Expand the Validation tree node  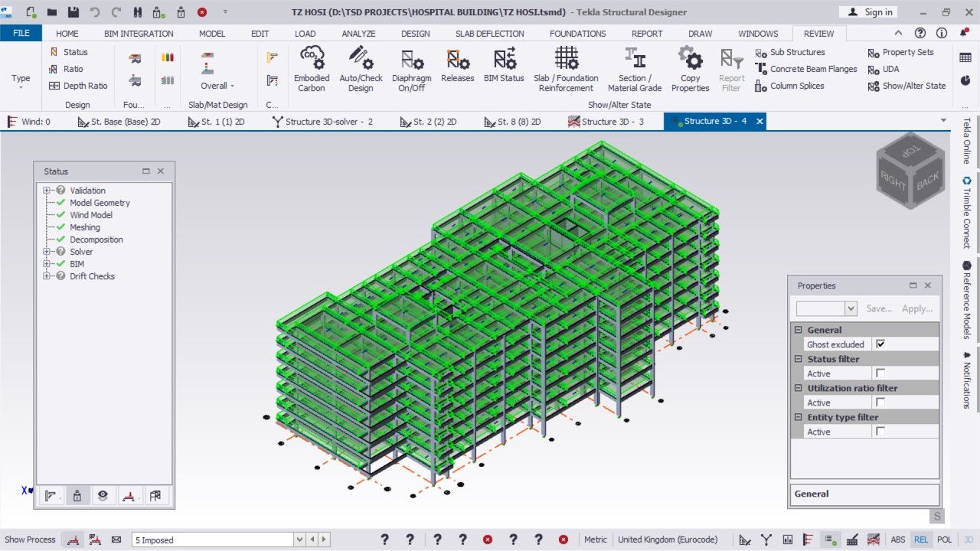pos(47,191)
